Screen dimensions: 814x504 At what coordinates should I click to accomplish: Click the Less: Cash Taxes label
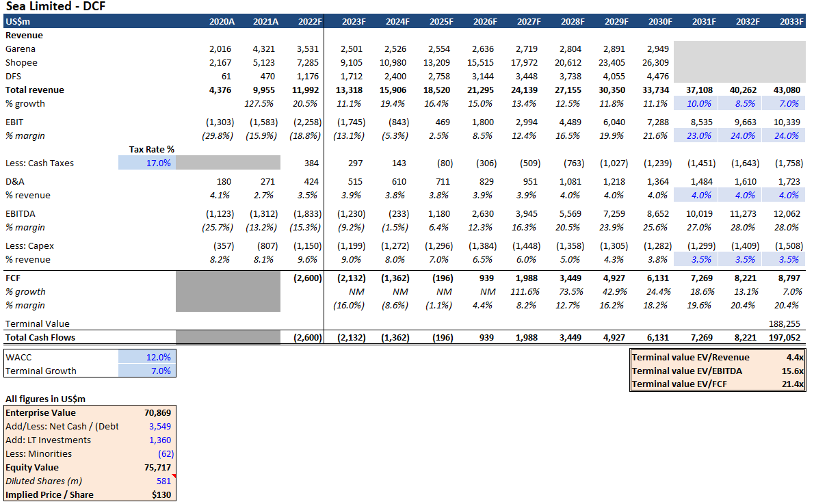click(x=40, y=163)
